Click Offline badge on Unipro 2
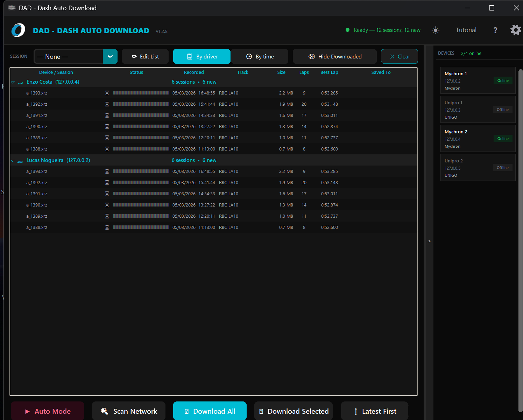 [503, 168]
